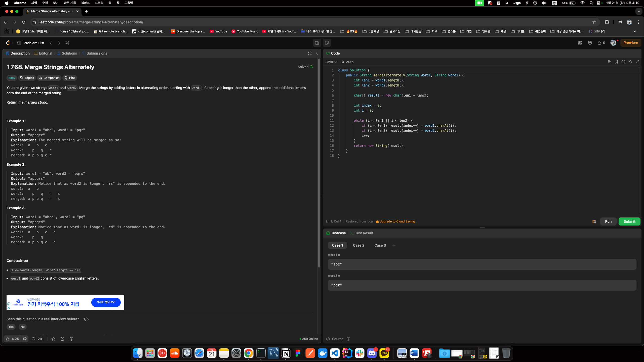Image resolution: width=644 pixels, height=362 pixels.
Task: Edit the word2 input field
Action: pos(482,285)
